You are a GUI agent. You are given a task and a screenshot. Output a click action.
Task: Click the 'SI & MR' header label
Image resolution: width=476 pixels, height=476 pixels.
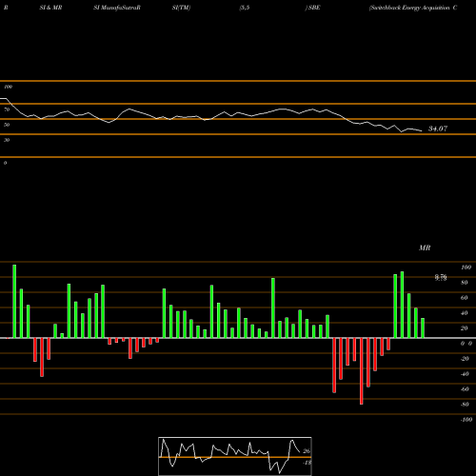[50, 8]
